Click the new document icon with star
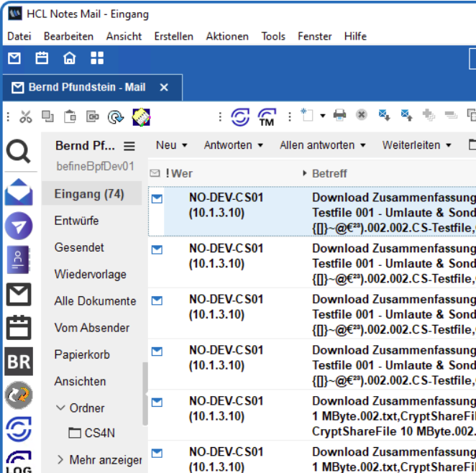 (307, 115)
